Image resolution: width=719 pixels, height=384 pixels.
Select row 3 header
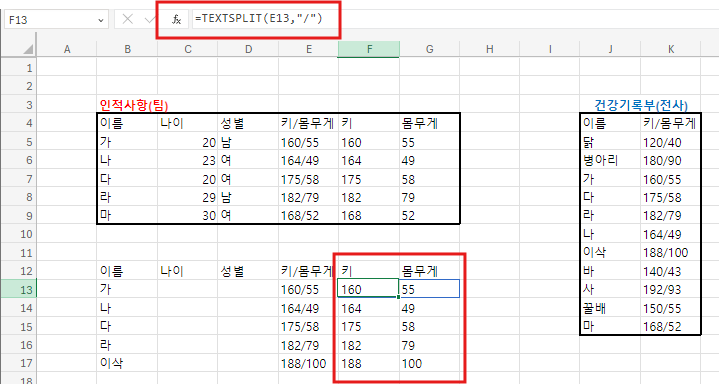click(x=19, y=105)
